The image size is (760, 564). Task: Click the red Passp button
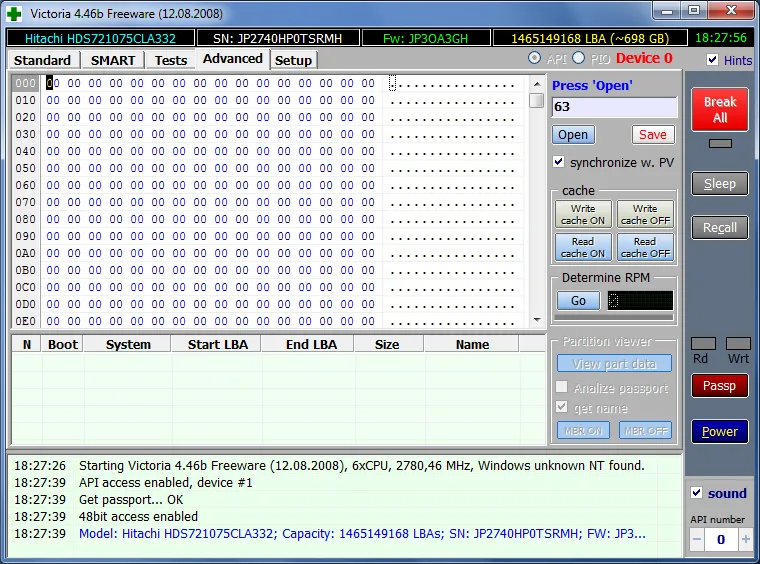[720, 386]
